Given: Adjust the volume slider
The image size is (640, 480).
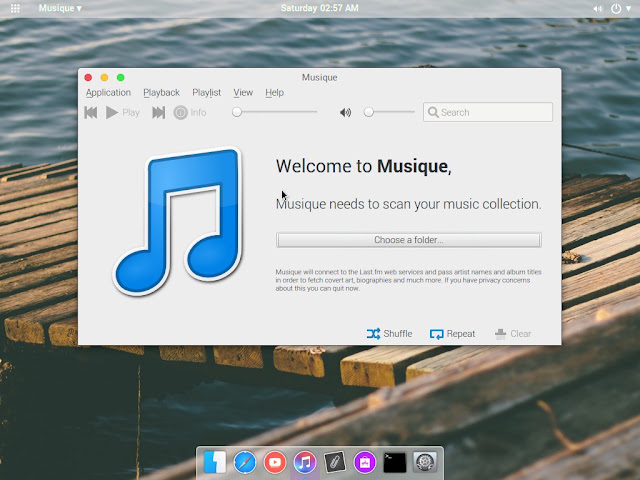Looking at the screenshot, I should [x=389, y=112].
